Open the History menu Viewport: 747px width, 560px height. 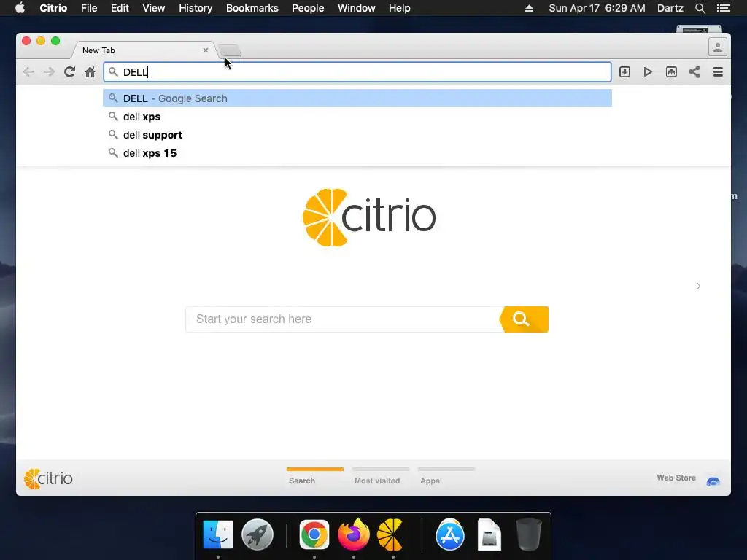196,8
